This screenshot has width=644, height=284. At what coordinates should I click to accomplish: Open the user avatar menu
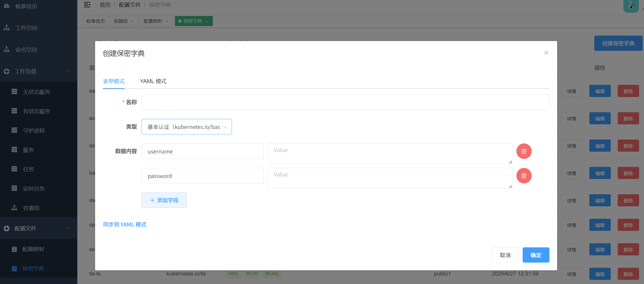click(631, 6)
